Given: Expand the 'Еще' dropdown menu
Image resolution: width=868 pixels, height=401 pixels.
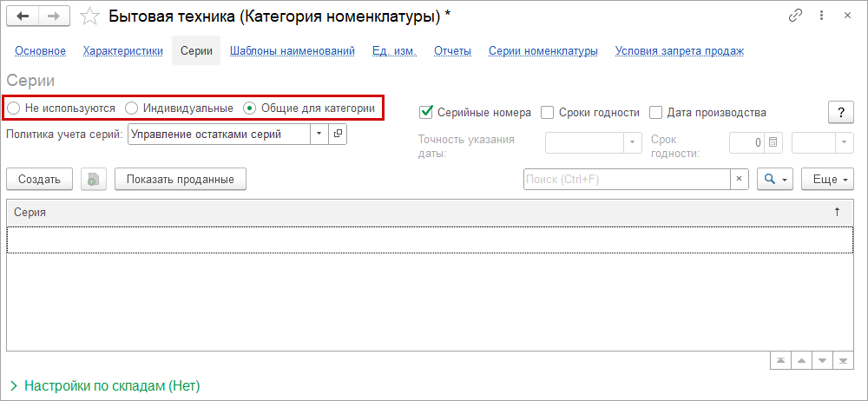Looking at the screenshot, I should click(x=825, y=179).
